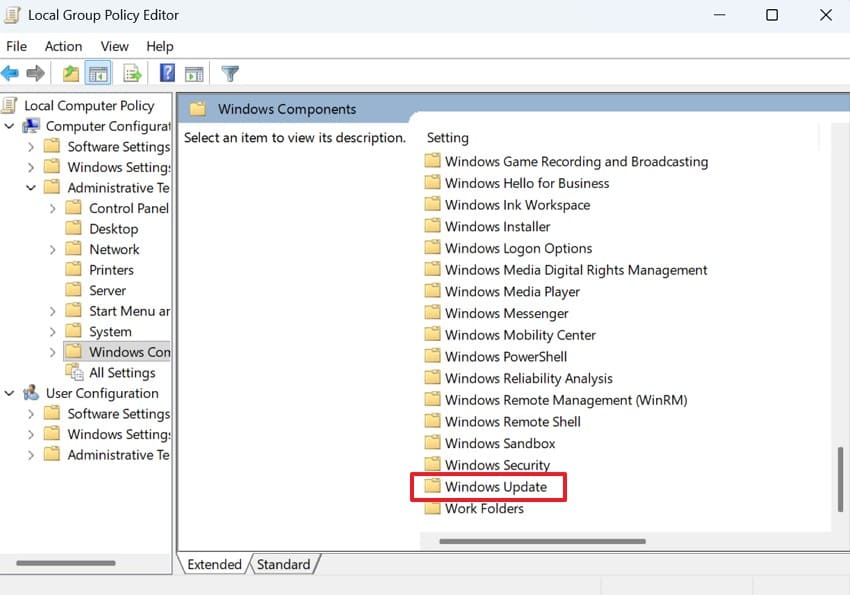This screenshot has width=850, height=595.
Task: Click the vertical scrollbar of settings list
Action: coord(840,479)
